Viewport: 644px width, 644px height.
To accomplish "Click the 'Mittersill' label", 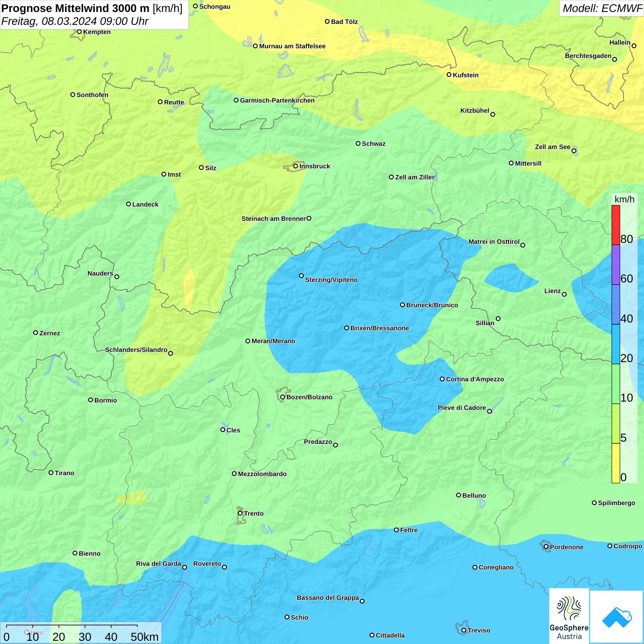I will tap(528, 163).
